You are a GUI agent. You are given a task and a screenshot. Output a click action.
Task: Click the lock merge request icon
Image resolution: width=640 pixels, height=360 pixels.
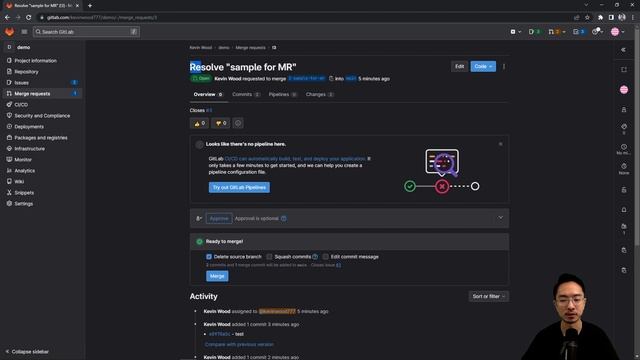(x=624, y=190)
